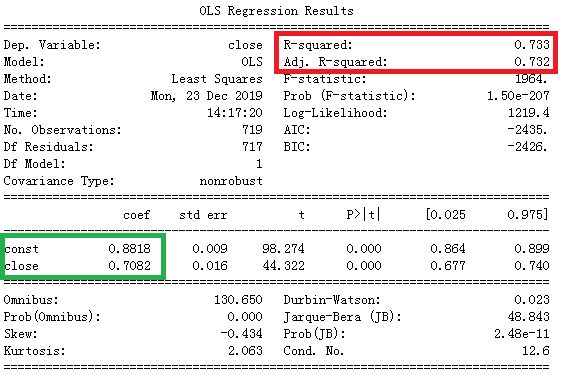Select the R-squared value 0.733
Image resolution: width=569 pixels, height=383 pixels.
532,45
